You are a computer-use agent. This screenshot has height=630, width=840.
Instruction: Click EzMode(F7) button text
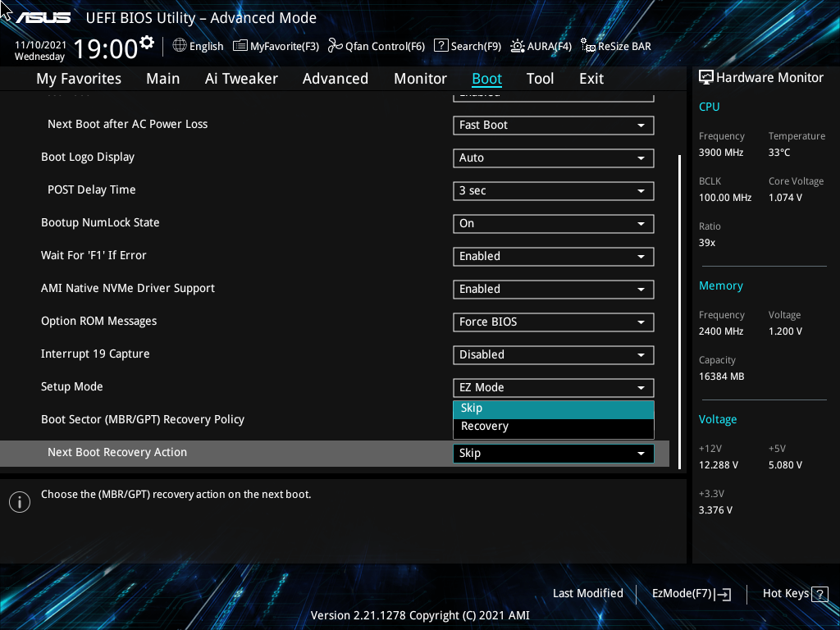[x=682, y=594]
